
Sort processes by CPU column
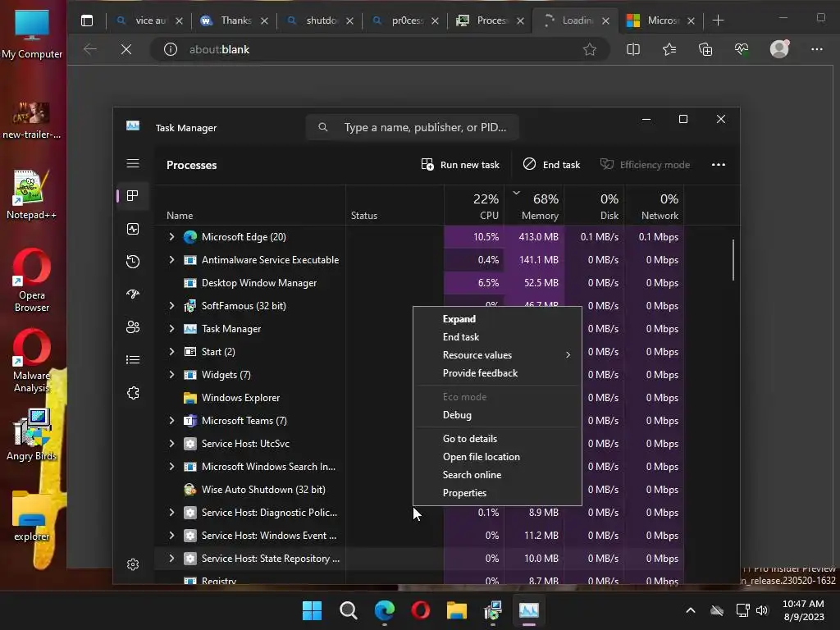(473, 206)
